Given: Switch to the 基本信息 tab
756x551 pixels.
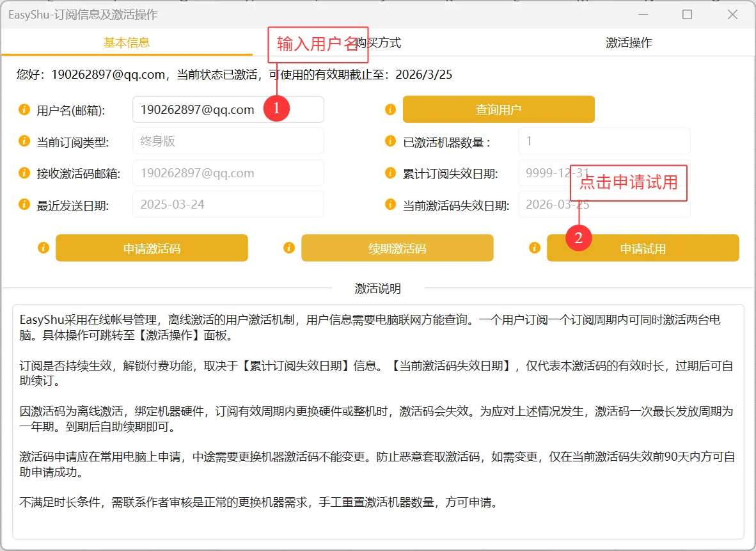Looking at the screenshot, I should coord(127,42).
